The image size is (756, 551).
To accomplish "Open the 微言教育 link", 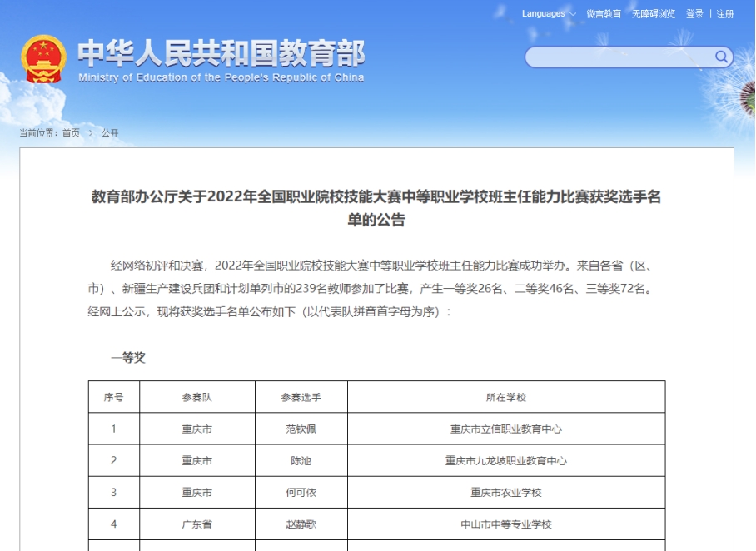I will (x=604, y=14).
